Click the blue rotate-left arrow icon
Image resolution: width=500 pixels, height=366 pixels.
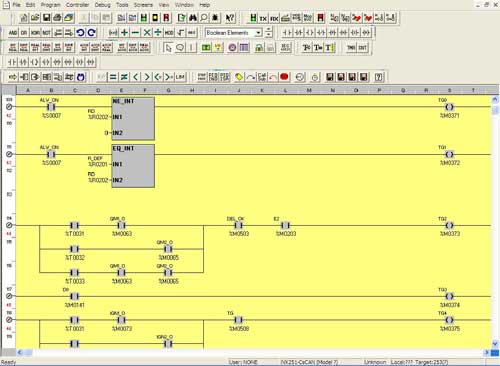pyautogui.click(x=80, y=33)
